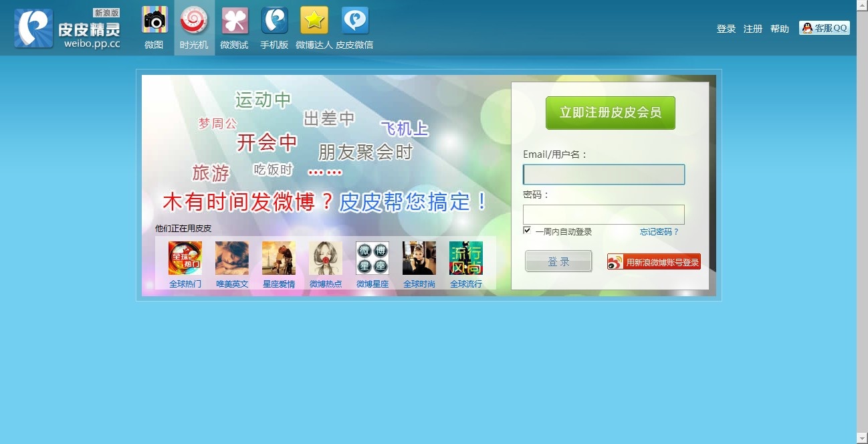Visit the 微博热点 text label link
Viewport: 868px width, 444px height.
pos(326,284)
